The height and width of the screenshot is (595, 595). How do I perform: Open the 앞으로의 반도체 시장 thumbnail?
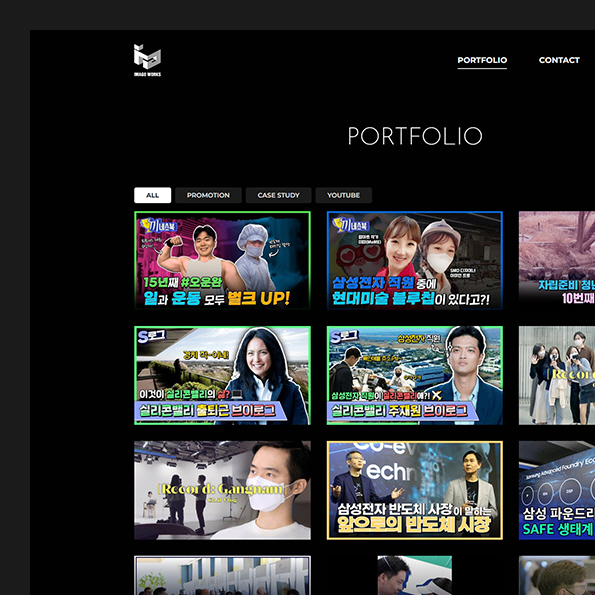click(x=415, y=490)
